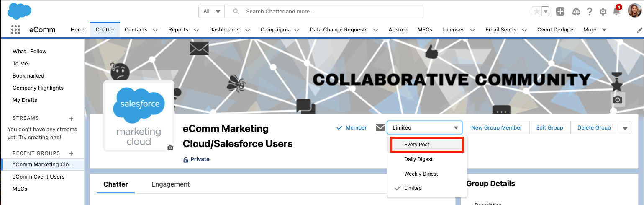Open the Licenses tab
Image resolution: width=644 pixels, height=205 pixels.
[x=453, y=29]
